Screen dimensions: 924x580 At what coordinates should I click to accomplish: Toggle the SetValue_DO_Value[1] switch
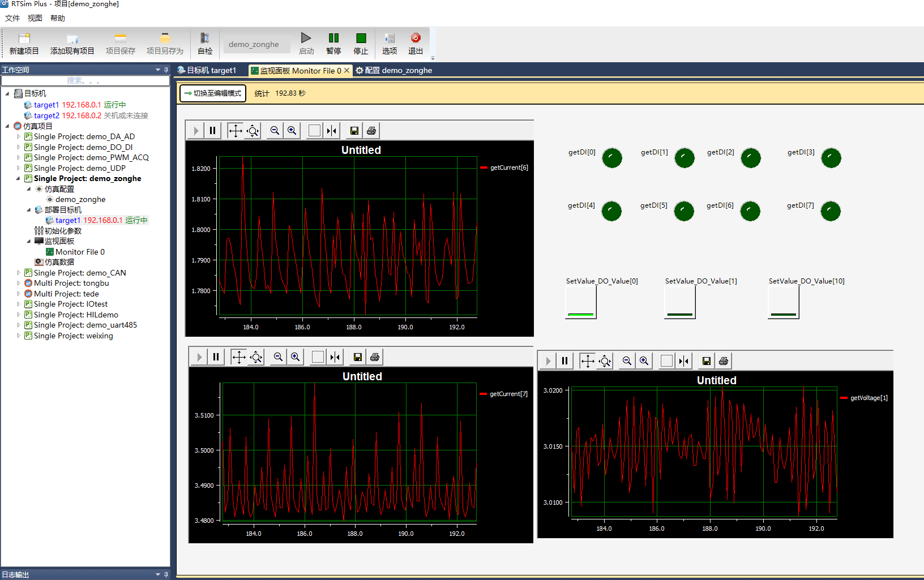click(680, 303)
